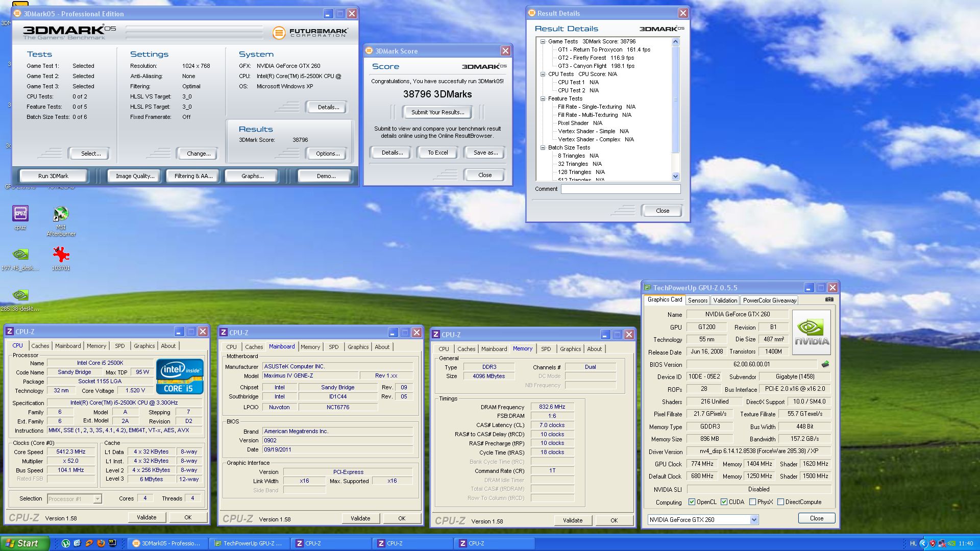Click the Comment input field

coord(620,189)
